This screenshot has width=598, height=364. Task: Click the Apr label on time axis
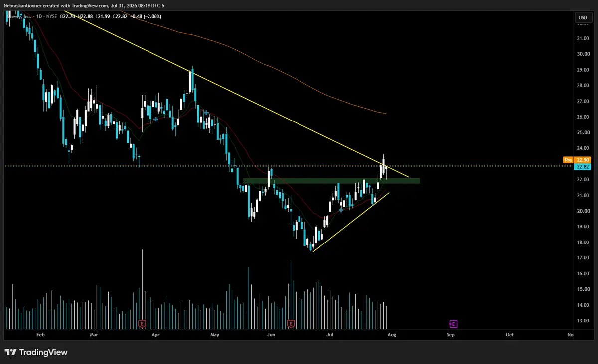pos(155,335)
